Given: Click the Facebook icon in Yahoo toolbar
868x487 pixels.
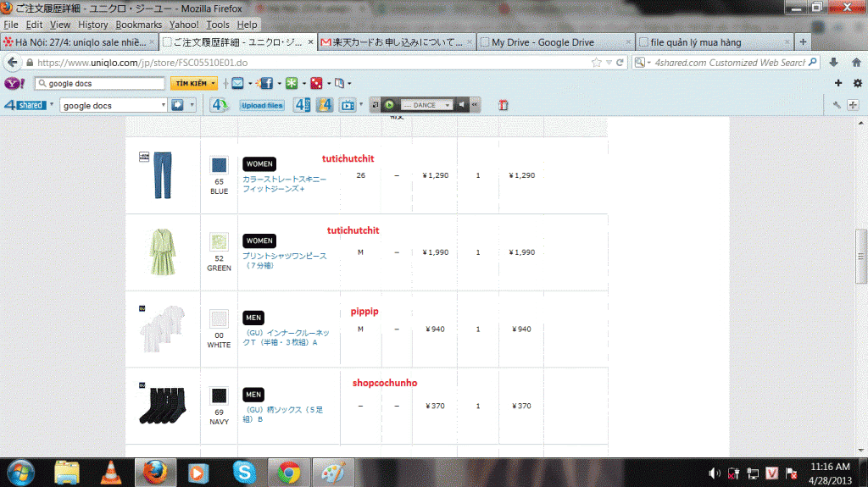Looking at the screenshot, I should 266,83.
